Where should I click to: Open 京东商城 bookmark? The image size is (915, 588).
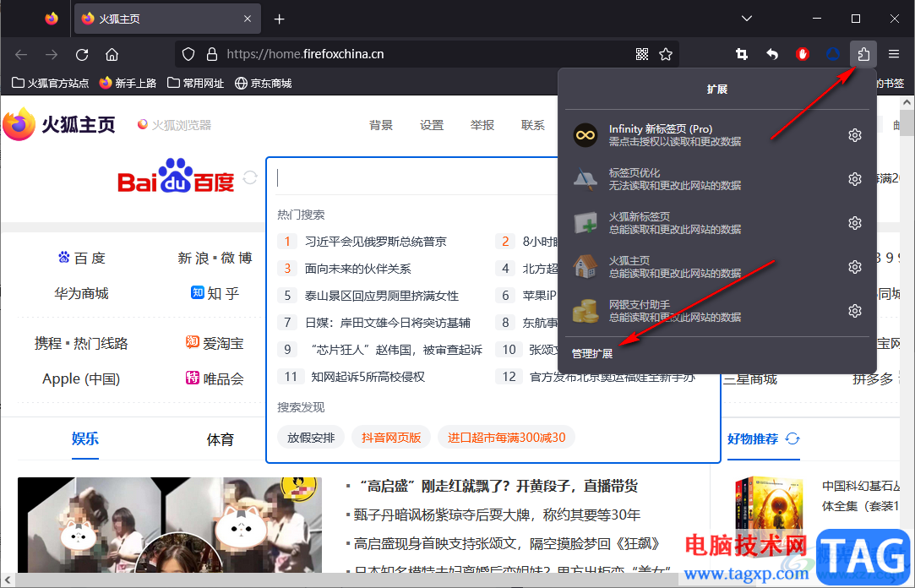[x=264, y=84]
